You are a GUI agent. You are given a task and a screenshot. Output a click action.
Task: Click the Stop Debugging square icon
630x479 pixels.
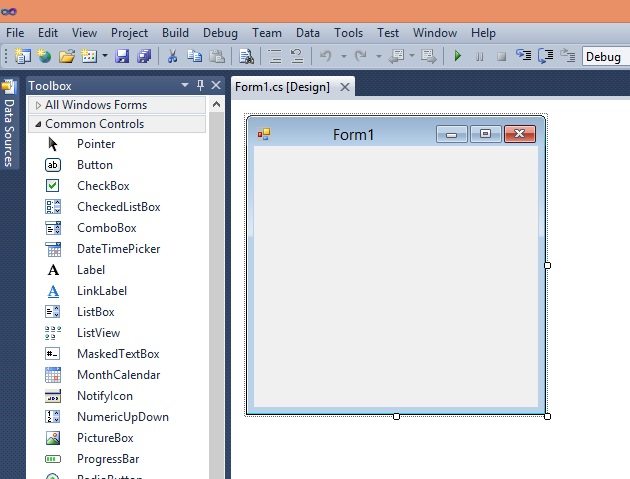click(x=501, y=56)
